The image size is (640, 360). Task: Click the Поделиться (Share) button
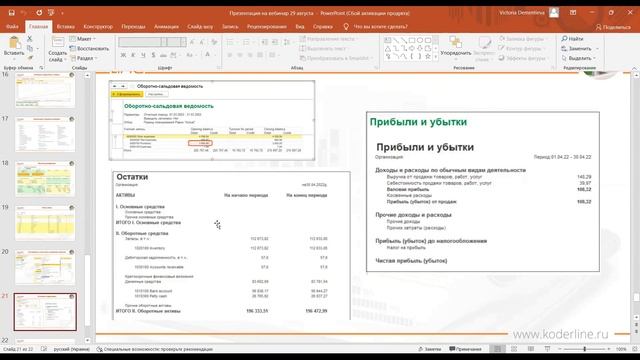(x=613, y=27)
